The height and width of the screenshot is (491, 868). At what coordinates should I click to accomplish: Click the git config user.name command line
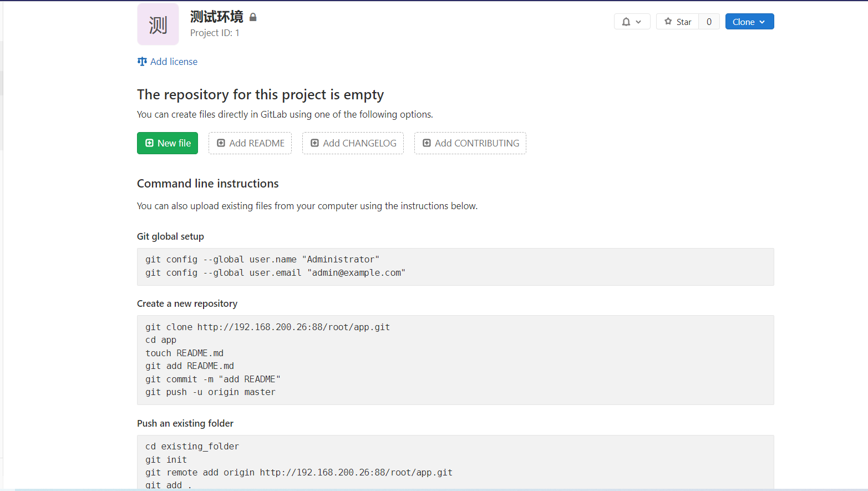(262, 260)
